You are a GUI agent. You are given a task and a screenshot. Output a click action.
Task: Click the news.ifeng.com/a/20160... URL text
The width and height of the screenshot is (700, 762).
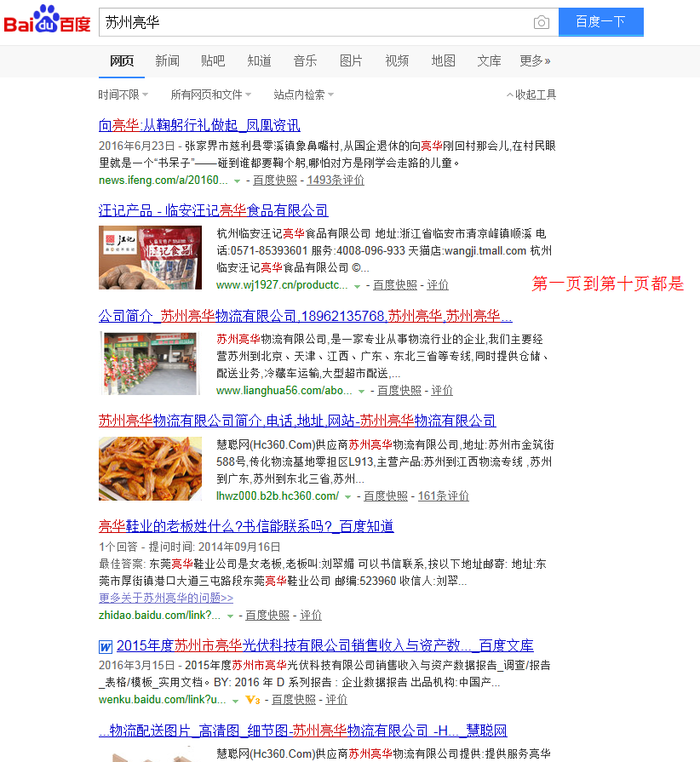pos(164,180)
